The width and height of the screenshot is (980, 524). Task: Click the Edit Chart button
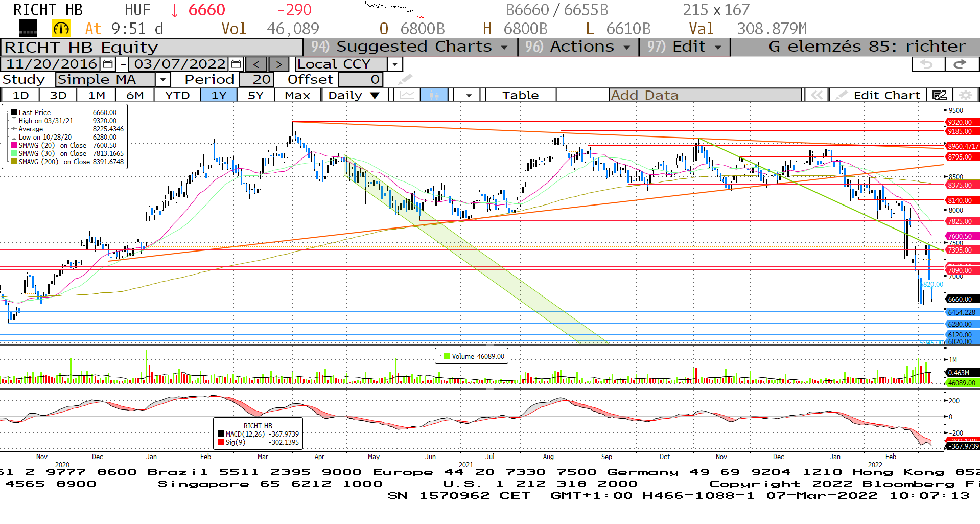pyautogui.click(x=878, y=95)
